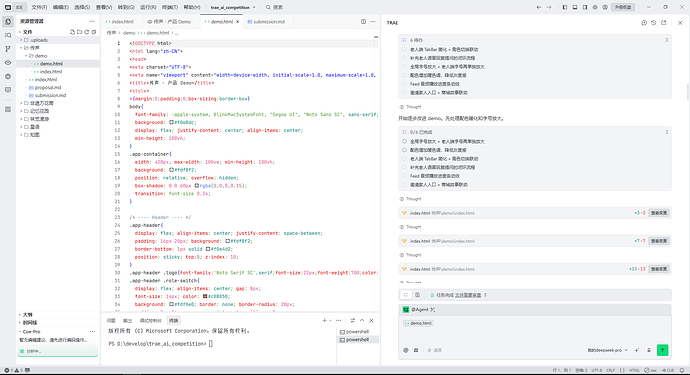Add a new terminal with plus icon
This screenshot has height=375, width=690.
[x=324, y=320]
